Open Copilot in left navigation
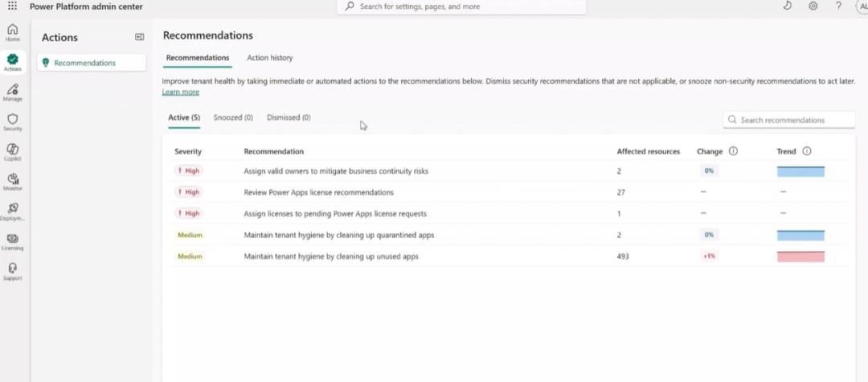The width and height of the screenshot is (868, 382). [12, 152]
